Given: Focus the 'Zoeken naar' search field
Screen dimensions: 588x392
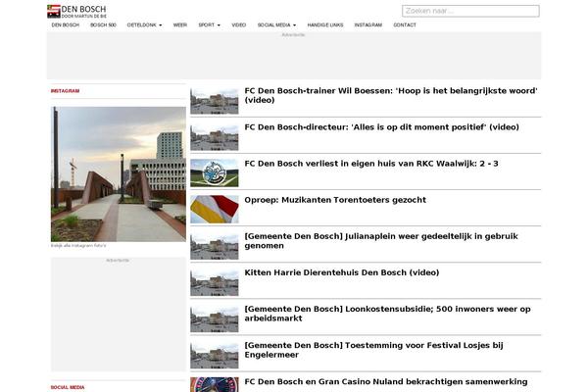Looking at the screenshot, I should (x=470, y=11).
